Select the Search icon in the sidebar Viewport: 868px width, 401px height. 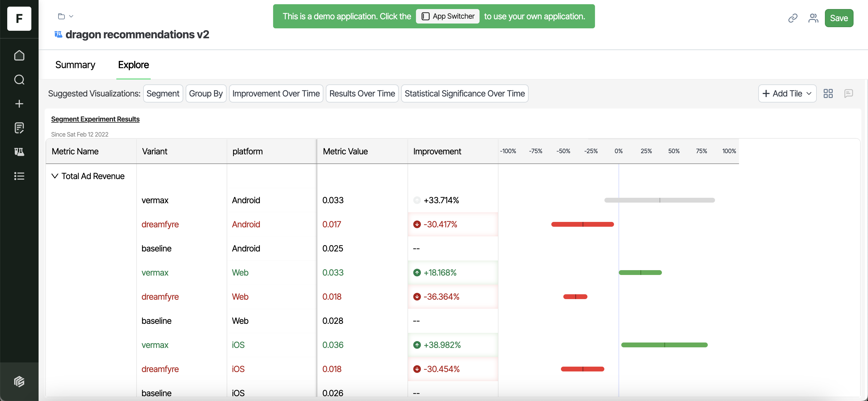tap(19, 80)
